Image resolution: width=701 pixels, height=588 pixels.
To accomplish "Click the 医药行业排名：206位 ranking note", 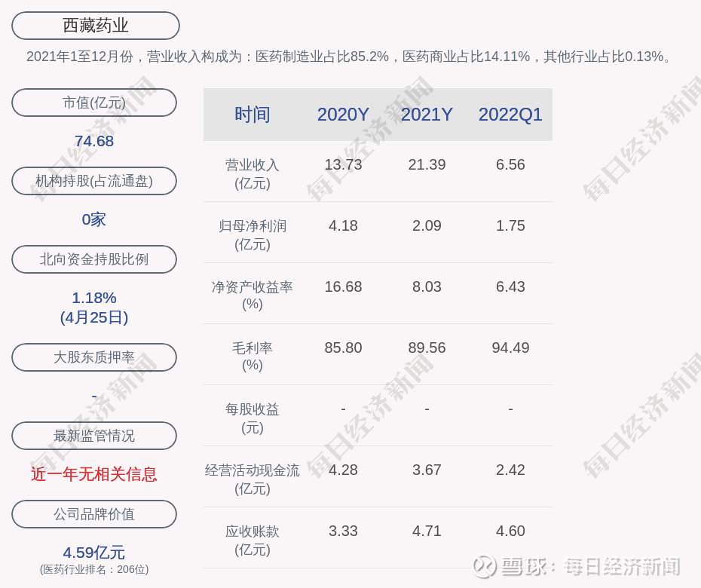I will 94,569.
